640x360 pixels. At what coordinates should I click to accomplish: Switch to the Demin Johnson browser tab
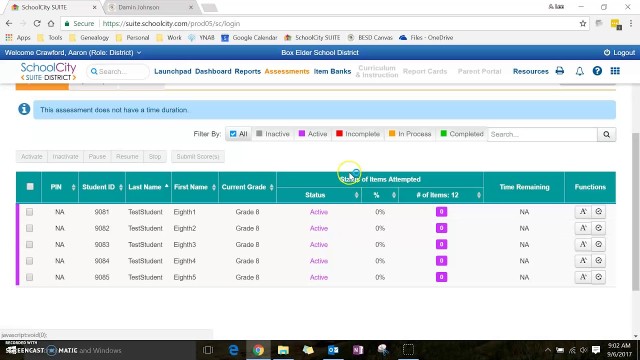149,7
